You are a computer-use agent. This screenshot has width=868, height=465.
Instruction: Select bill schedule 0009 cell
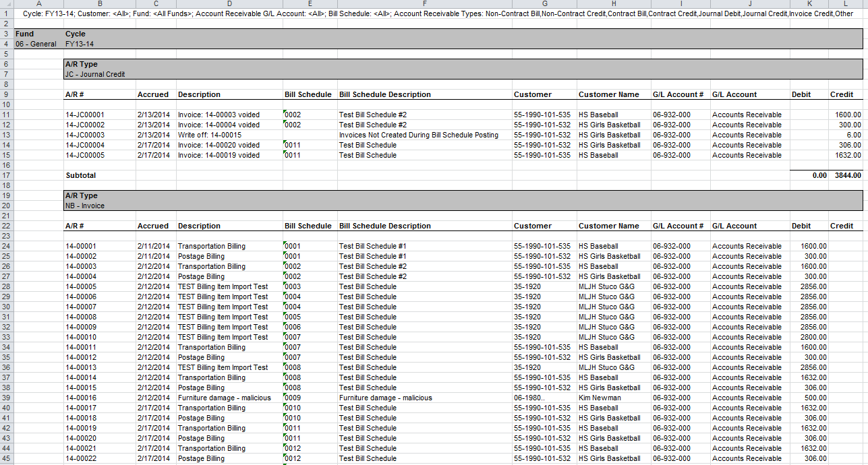(x=293, y=398)
